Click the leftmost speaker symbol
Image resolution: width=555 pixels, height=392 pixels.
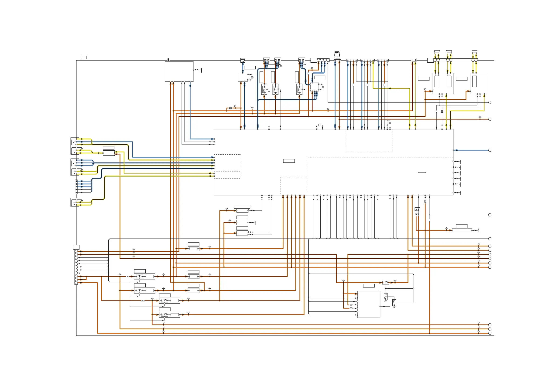click(x=437, y=52)
